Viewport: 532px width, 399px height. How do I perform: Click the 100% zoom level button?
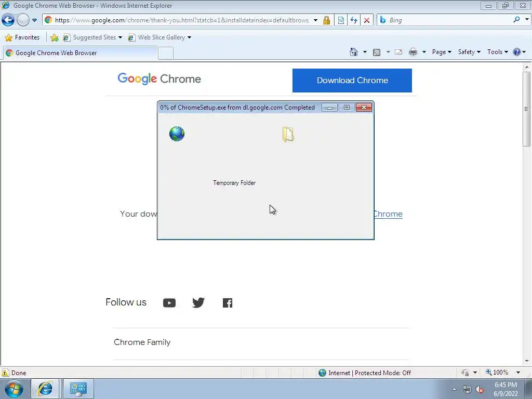tap(497, 373)
